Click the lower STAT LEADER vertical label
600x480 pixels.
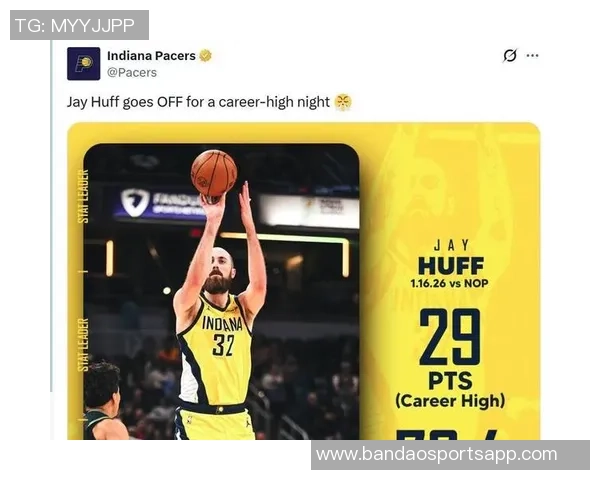point(83,344)
